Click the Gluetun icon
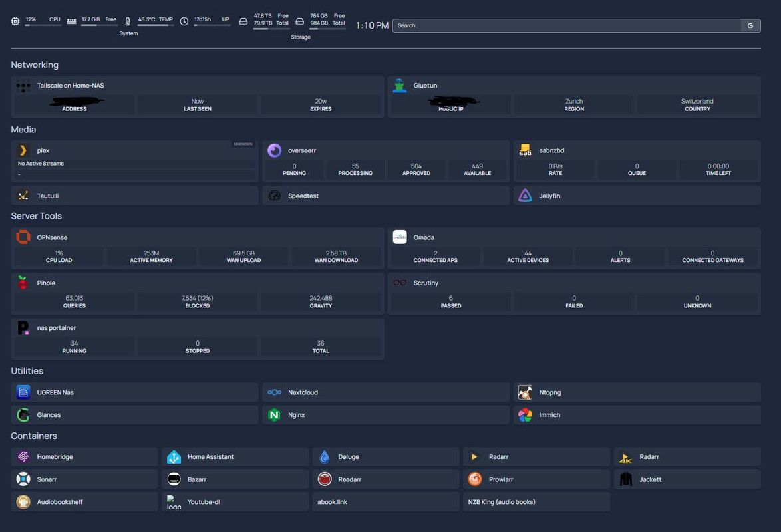This screenshot has height=532, width=781. click(399, 86)
